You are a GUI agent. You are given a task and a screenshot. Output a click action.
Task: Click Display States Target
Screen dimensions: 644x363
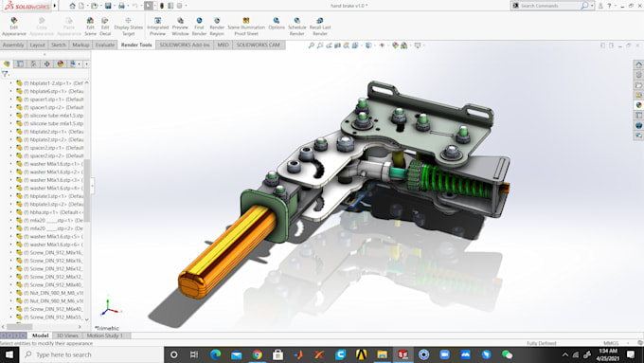tap(128, 27)
